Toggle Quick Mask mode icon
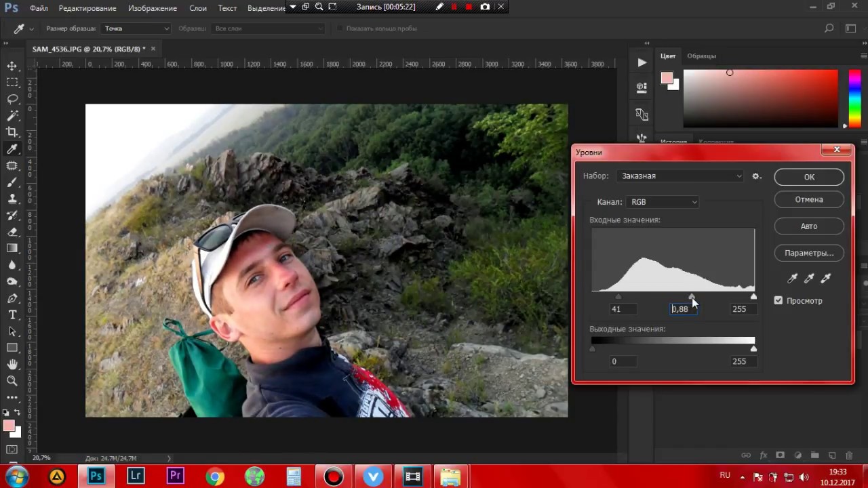The width and height of the screenshot is (868, 488). click(x=12, y=450)
